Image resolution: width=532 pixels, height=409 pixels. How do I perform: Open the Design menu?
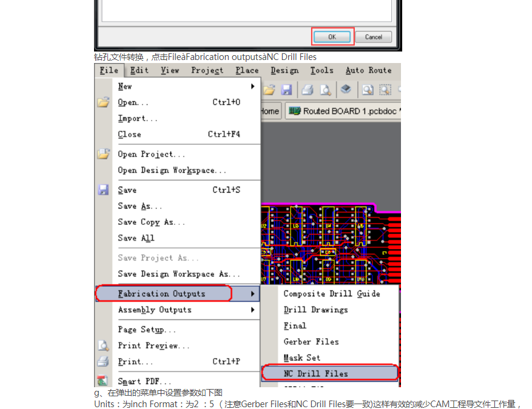(285, 70)
